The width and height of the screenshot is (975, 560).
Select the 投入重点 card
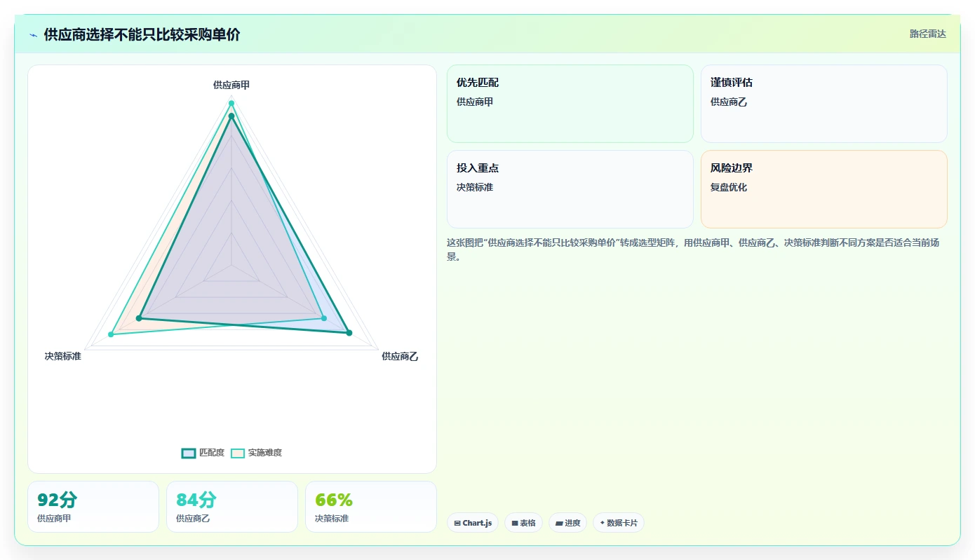point(570,189)
